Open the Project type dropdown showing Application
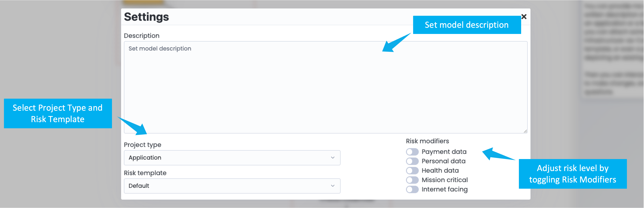The height and width of the screenshot is (208, 644). click(x=232, y=158)
